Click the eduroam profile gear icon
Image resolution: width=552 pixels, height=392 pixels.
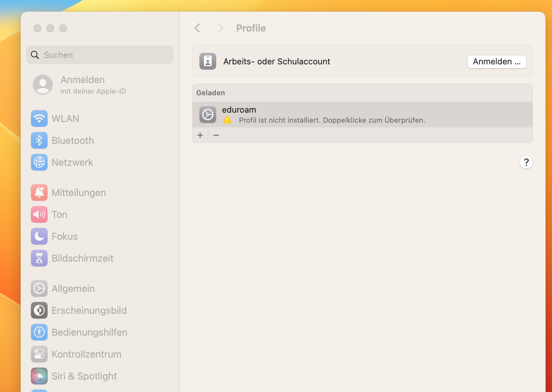pyautogui.click(x=208, y=115)
